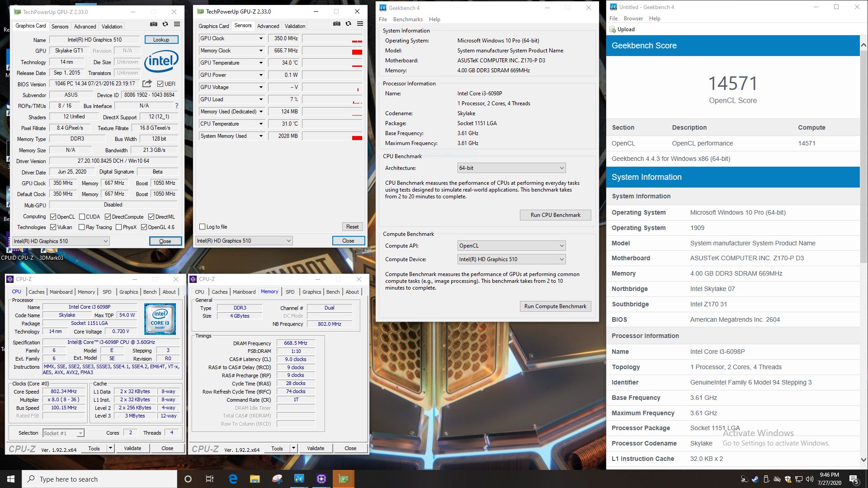Toggle the PhysX checkbox in GPU-Z

click(x=119, y=227)
